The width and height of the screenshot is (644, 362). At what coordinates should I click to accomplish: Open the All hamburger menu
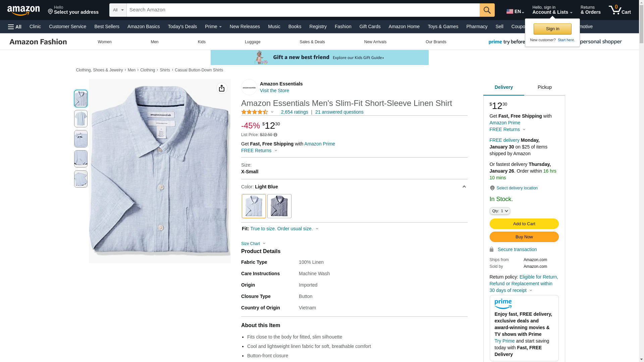click(15, 27)
